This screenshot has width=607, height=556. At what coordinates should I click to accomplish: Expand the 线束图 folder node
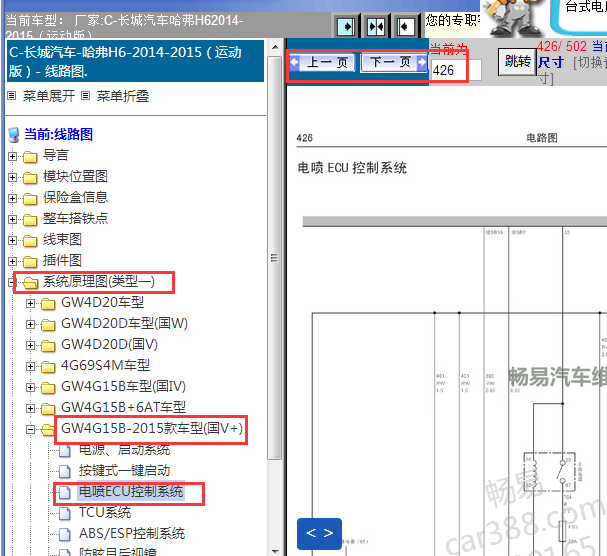[x=12, y=240]
